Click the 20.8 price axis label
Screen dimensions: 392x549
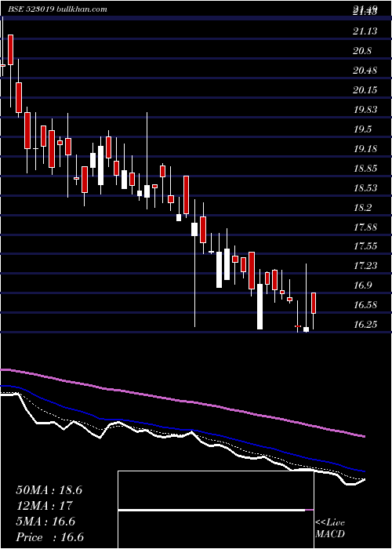pos(362,51)
